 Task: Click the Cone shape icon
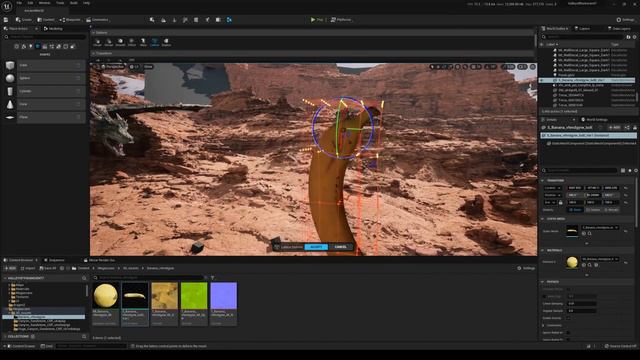tap(10, 104)
